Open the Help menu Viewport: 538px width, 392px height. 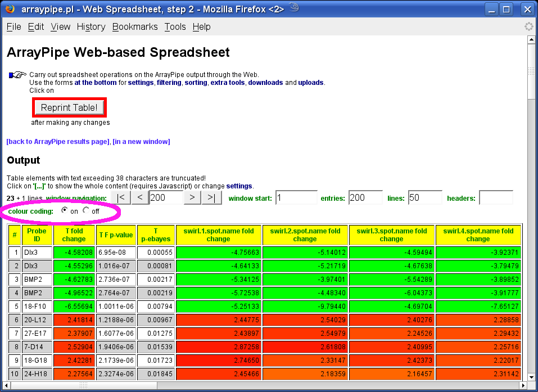coord(201,27)
